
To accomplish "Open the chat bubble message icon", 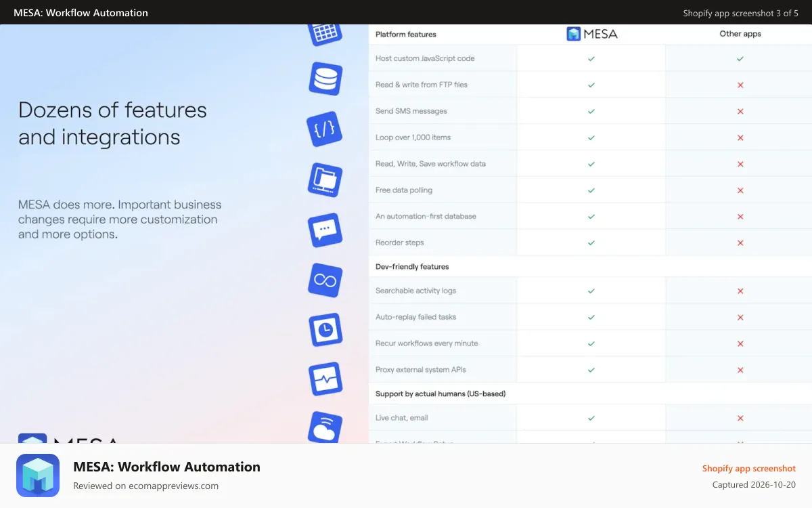I will [x=325, y=230].
